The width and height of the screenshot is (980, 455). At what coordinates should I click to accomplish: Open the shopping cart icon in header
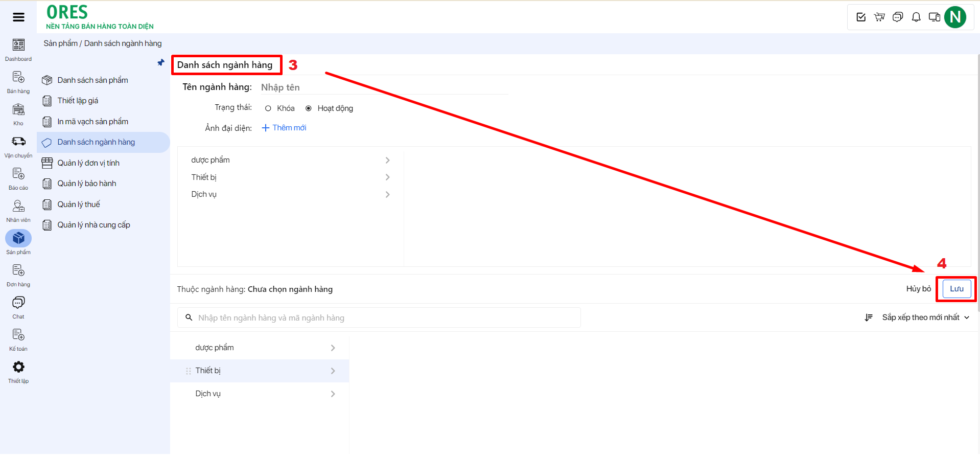pyautogui.click(x=879, y=17)
